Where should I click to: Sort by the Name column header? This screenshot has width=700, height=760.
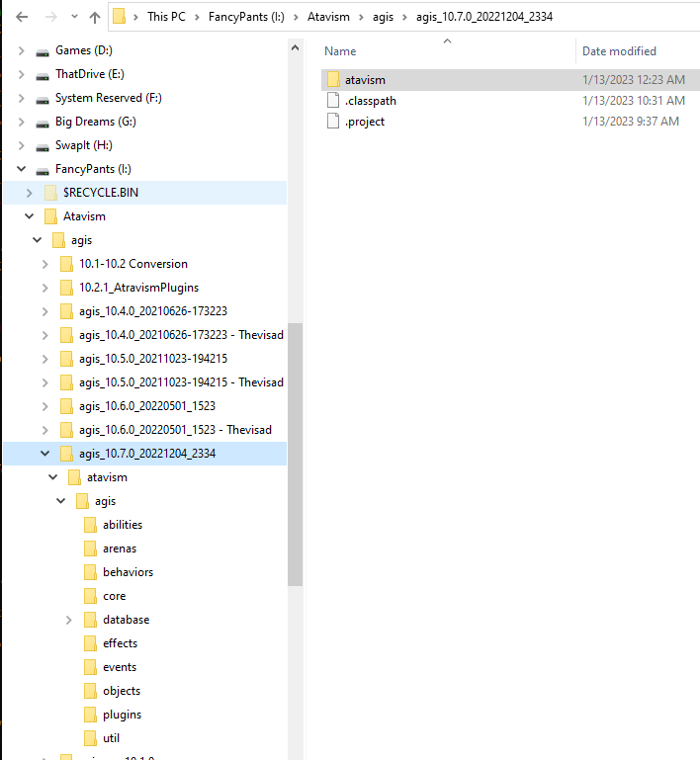click(340, 51)
